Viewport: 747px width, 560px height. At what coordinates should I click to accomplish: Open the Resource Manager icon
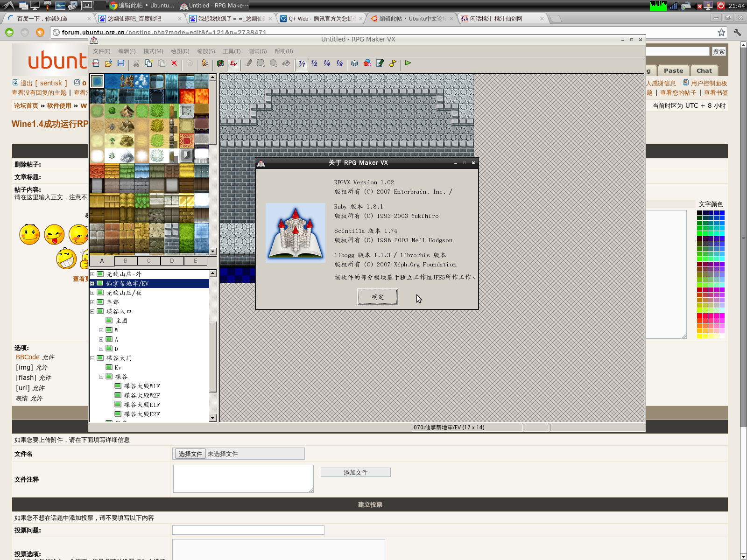pyautogui.click(x=367, y=63)
